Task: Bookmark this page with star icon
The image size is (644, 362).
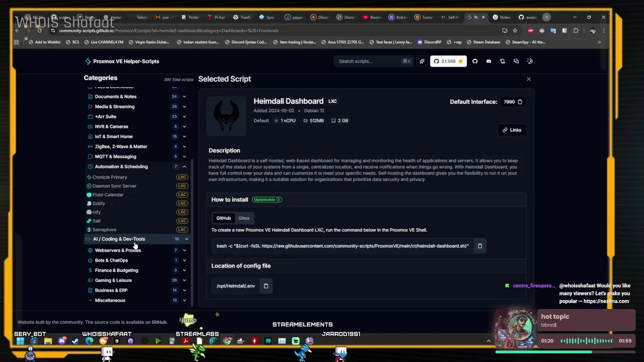Action: point(515,31)
